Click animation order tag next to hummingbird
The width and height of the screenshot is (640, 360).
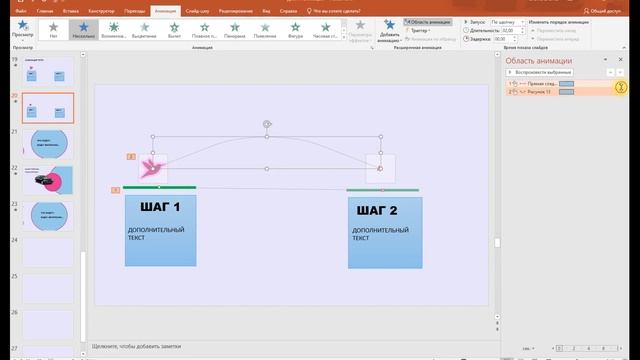point(131,156)
